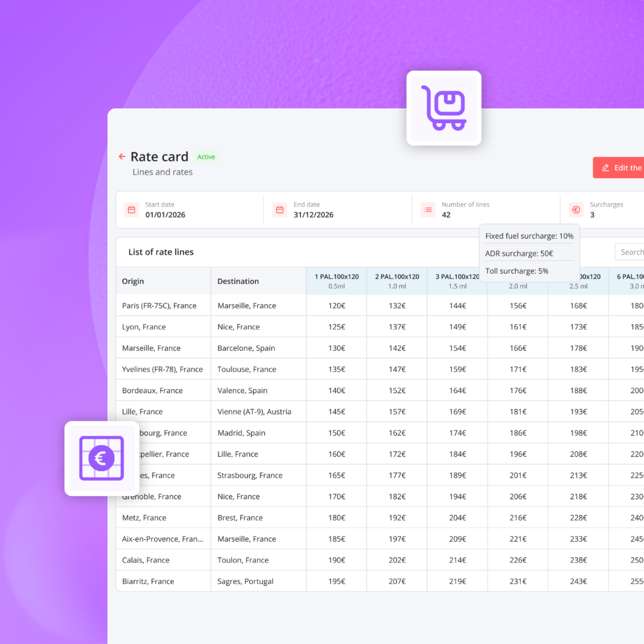Click the Surcharges euro icon
The width and height of the screenshot is (644, 644).
(x=576, y=210)
